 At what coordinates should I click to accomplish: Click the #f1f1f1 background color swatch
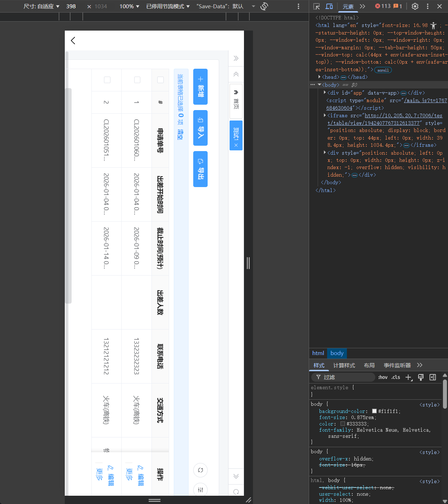pyautogui.click(x=374, y=411)
